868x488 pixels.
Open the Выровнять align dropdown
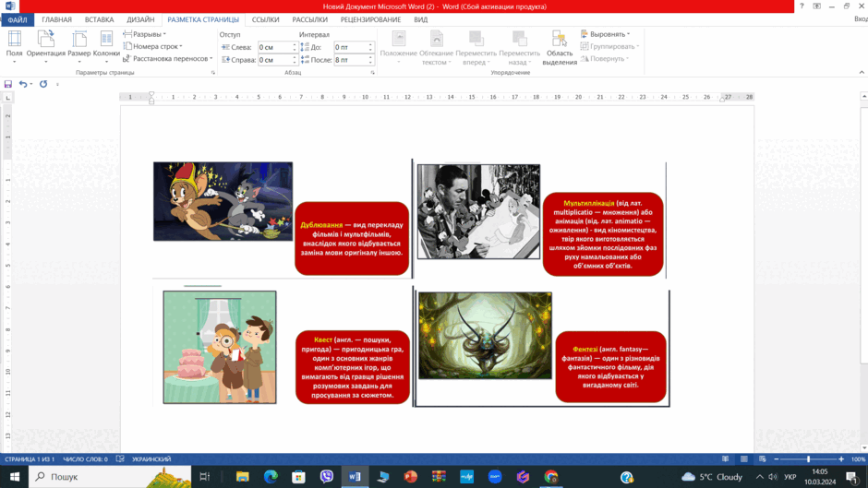[606, 34]
